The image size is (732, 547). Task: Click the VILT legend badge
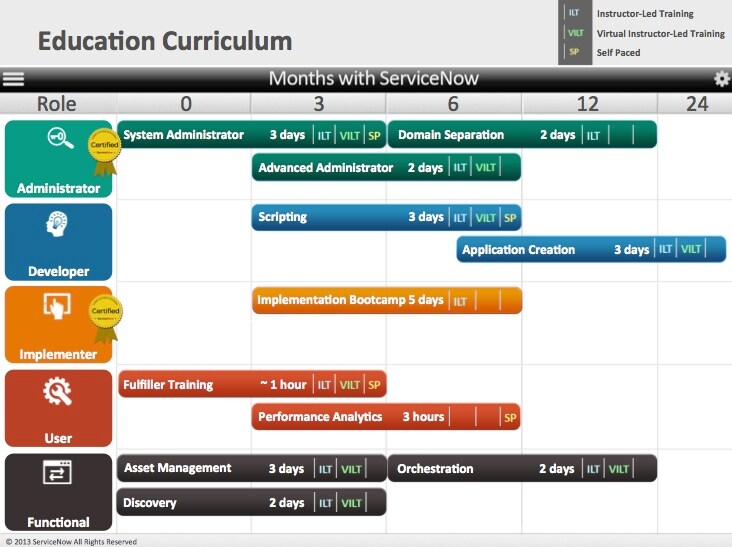click(x=575, y=33)
